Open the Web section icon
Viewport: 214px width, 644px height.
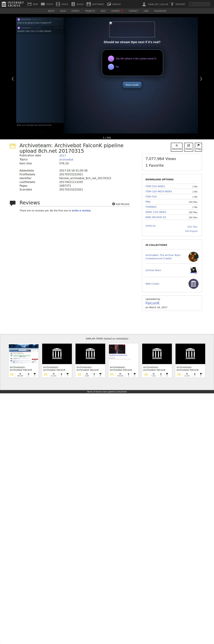point(29,4)
